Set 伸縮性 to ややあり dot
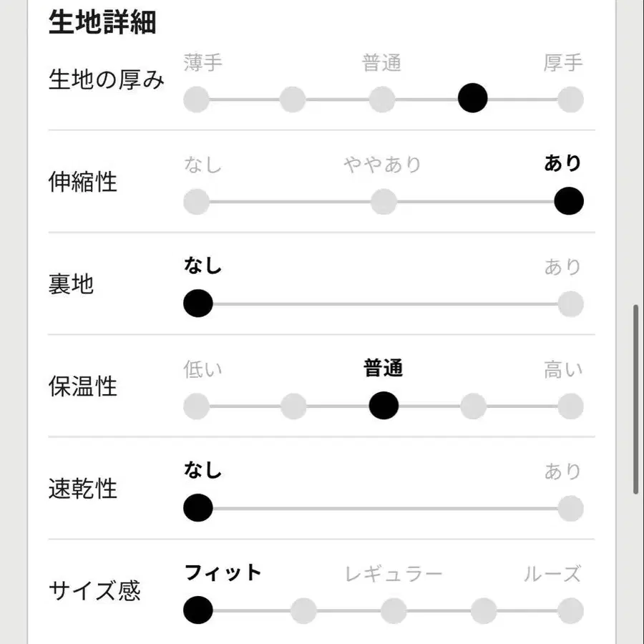 click(384, 201)
